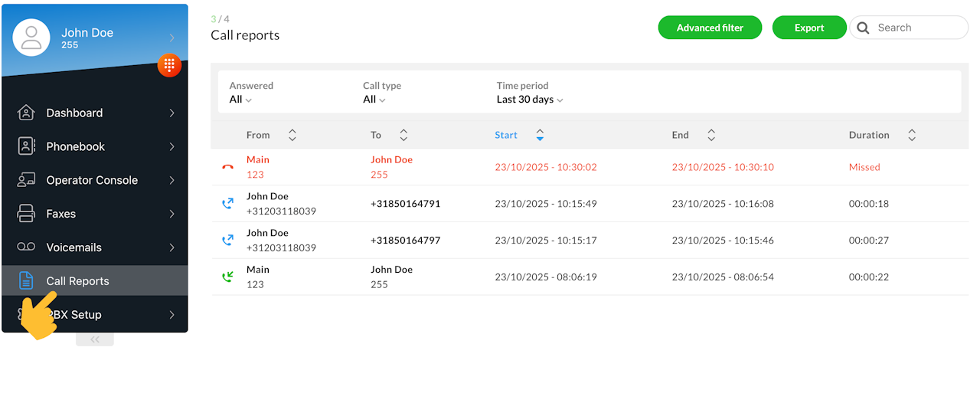Open Dashboard in the sidebar
This screenshot has width=980, height=403.
pyautogui.click(x=74, y=113)
